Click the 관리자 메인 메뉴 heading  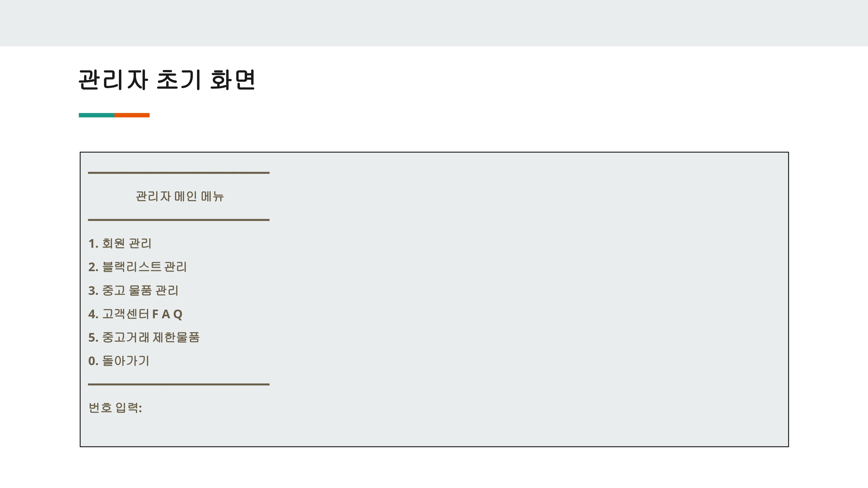coord(180,196)
